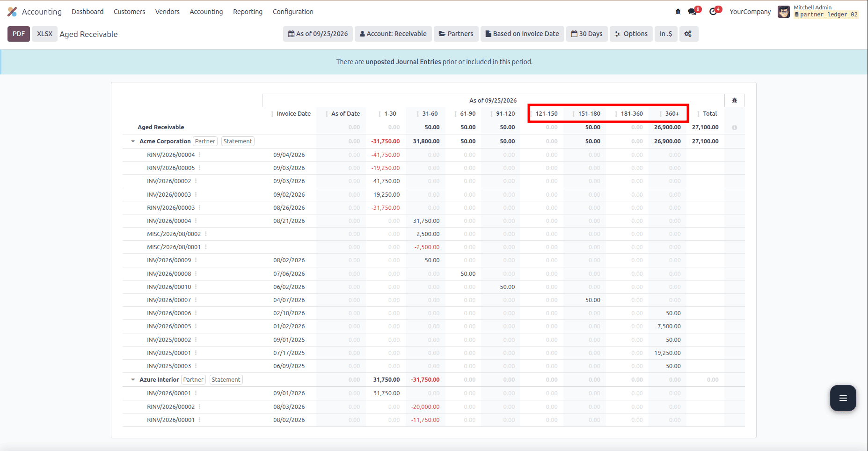Click the Partner button for Azure Interior
This screenshot has height=451, width=868.
(193, 380)
